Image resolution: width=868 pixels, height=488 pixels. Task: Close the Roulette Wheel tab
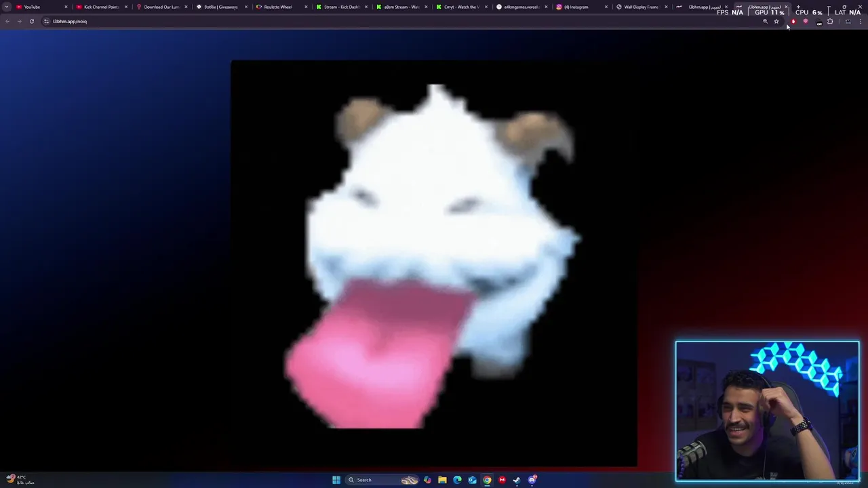(306, 7)
